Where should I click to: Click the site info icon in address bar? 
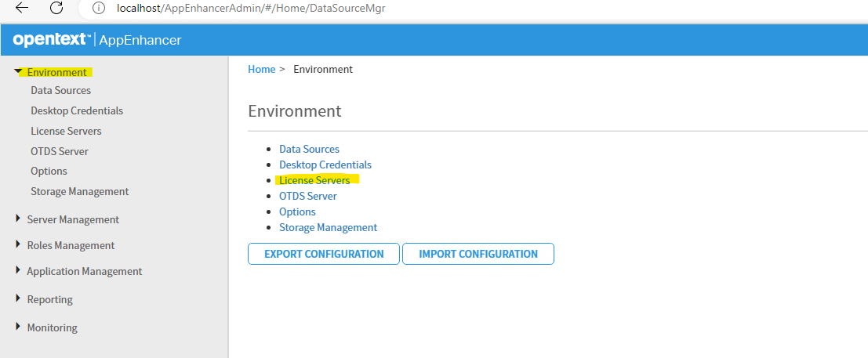[99, 9]
